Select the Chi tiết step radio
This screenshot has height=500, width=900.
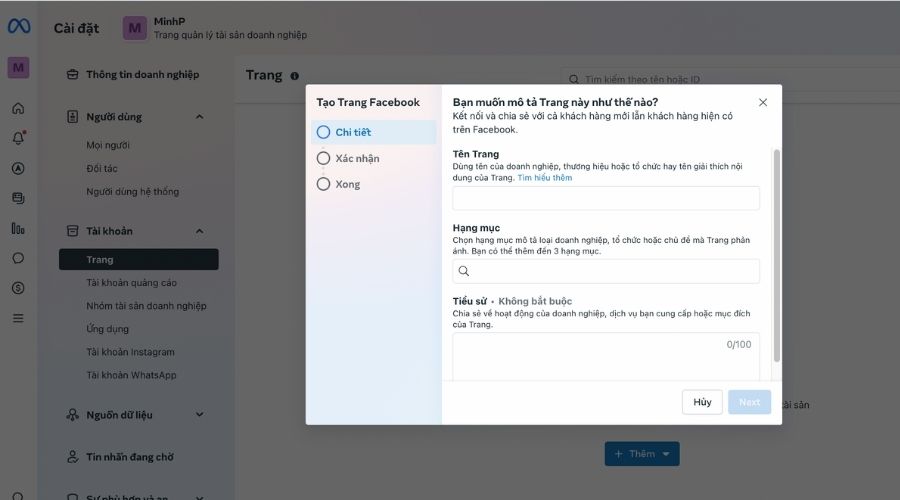(x=324, y=132)
